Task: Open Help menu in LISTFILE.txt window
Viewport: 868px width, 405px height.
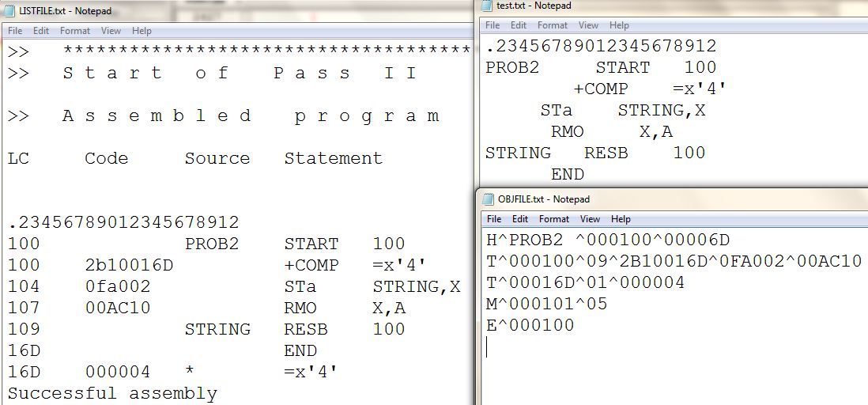Action: (142, 31)
